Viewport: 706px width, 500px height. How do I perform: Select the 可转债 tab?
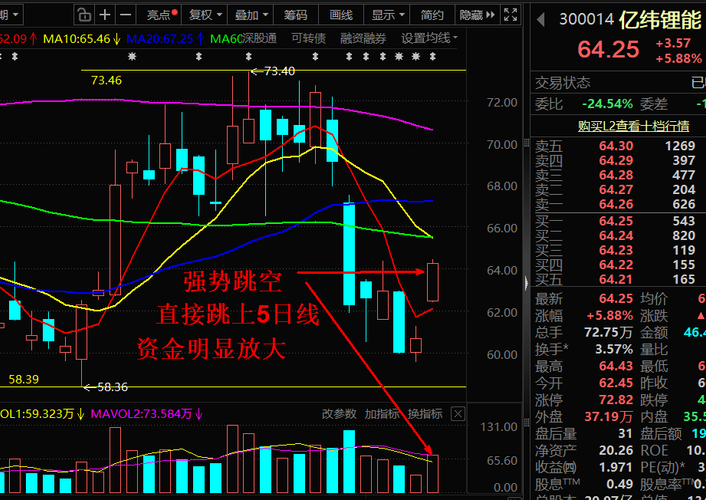coord(308,39)
